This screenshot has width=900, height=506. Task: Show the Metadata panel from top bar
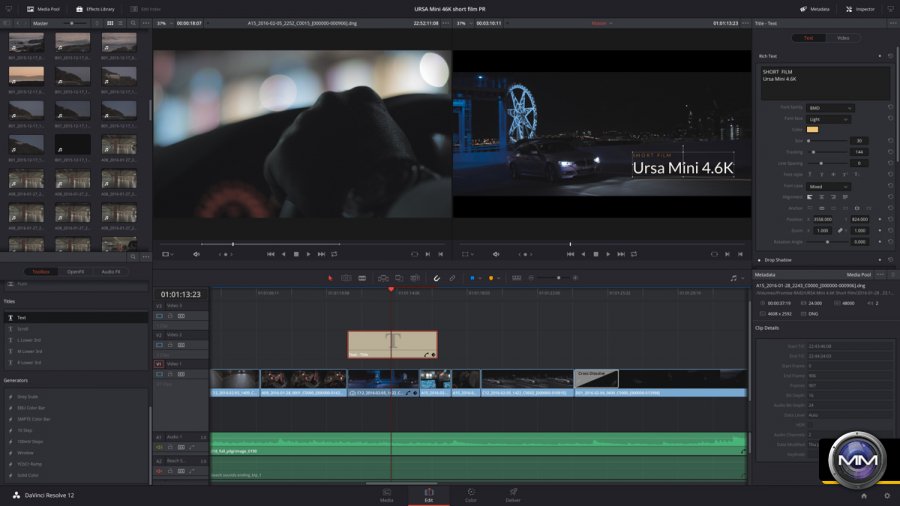[814, 9]
